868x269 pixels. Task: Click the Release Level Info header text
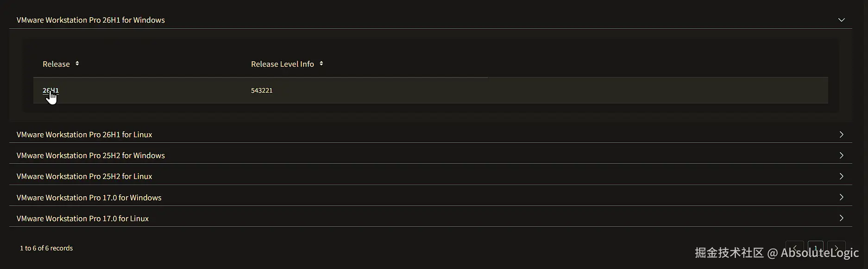coord(283,64)
